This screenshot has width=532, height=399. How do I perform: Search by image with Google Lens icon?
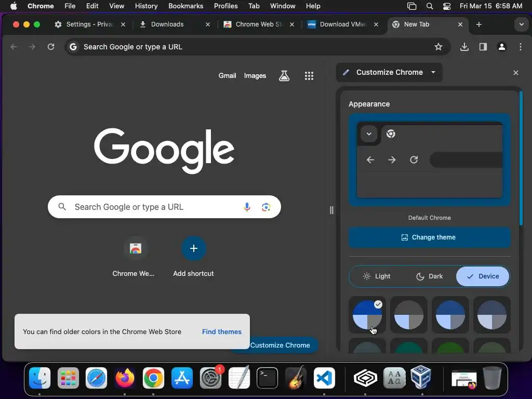click(266, 207)
